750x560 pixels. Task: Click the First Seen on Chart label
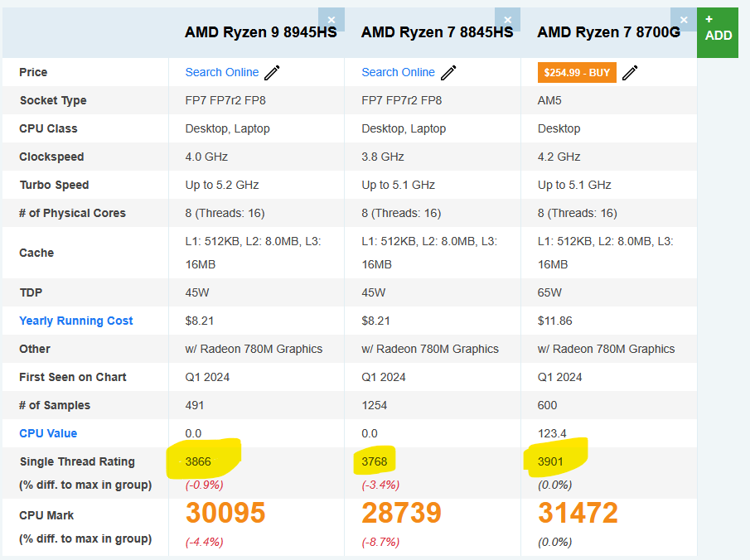tap(73, 377)
